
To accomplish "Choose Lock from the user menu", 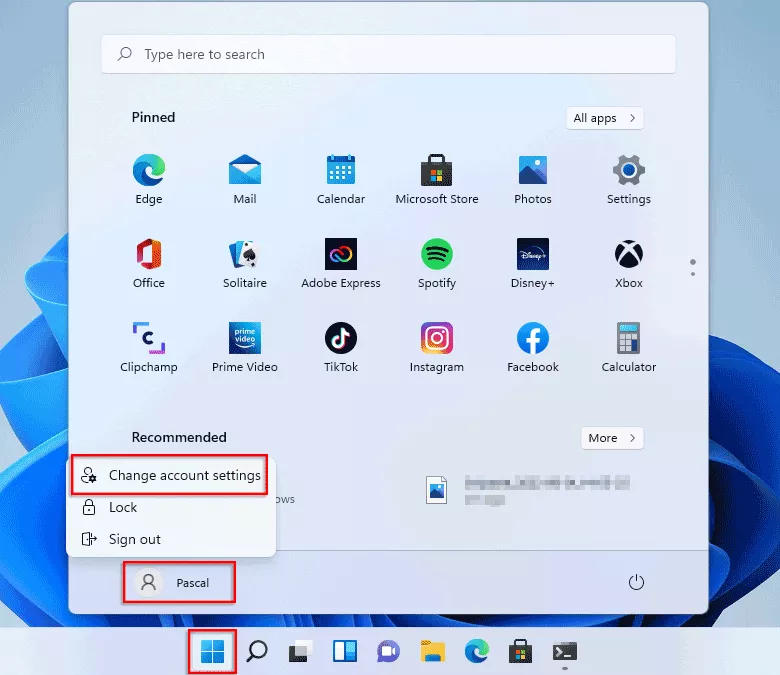I will (x=123, y=508).
